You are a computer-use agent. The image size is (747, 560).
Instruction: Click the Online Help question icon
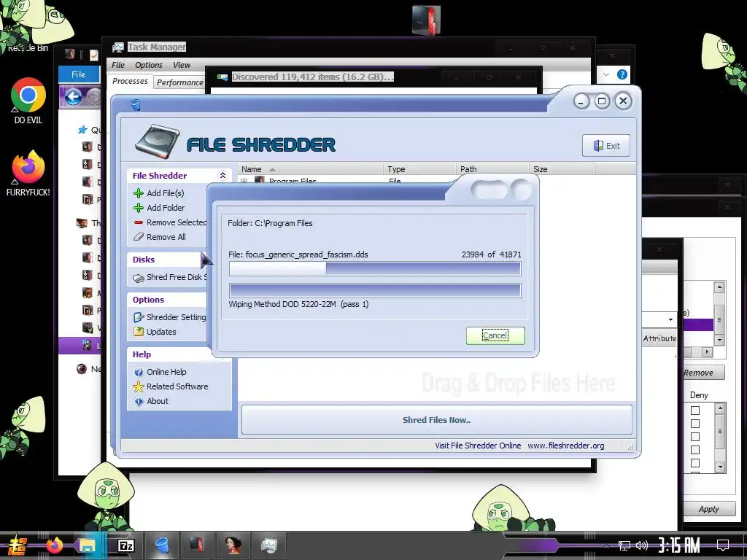(x=139, y=372)
